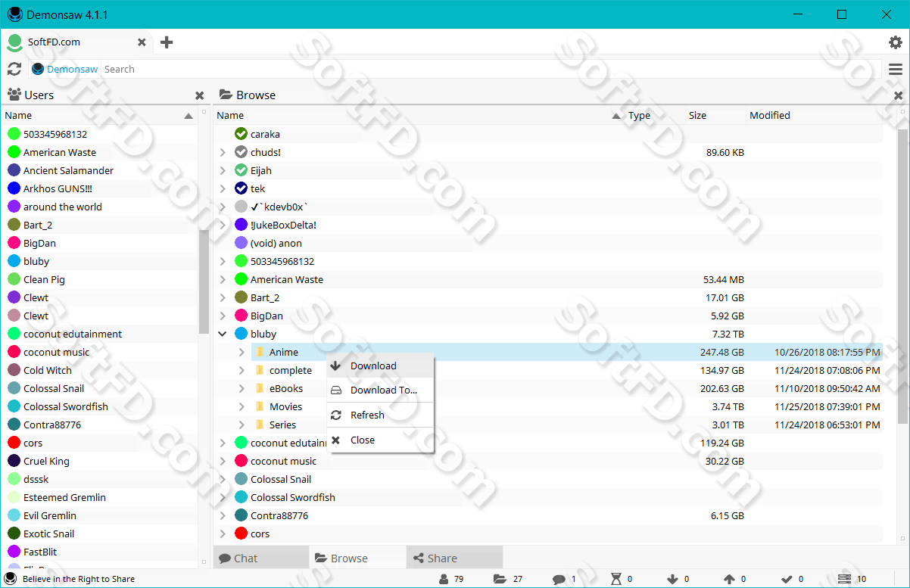
Task: Click tek's blue check avatar
Action: tap(242, 188)
